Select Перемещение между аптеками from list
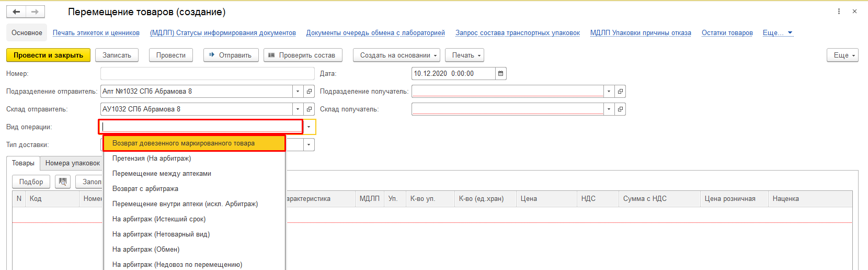This screenshot has width=868, height=270. 162,174
